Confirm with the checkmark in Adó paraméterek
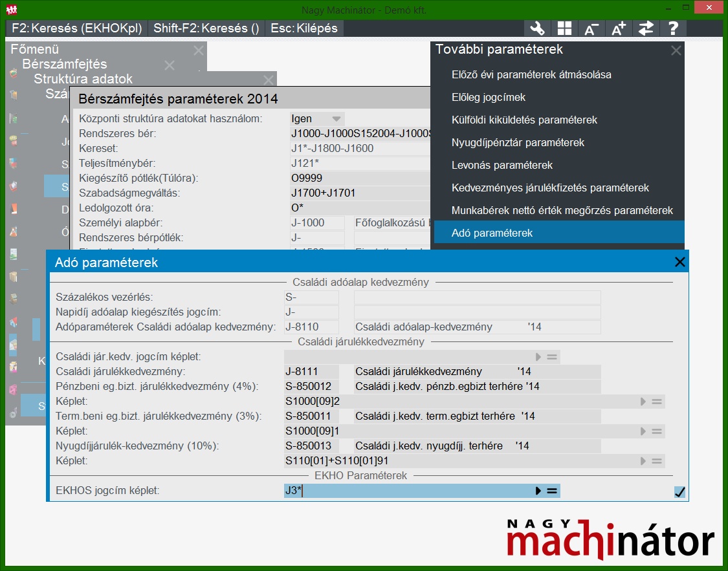This screenshot has height=571, width=728. coord(679,491)
